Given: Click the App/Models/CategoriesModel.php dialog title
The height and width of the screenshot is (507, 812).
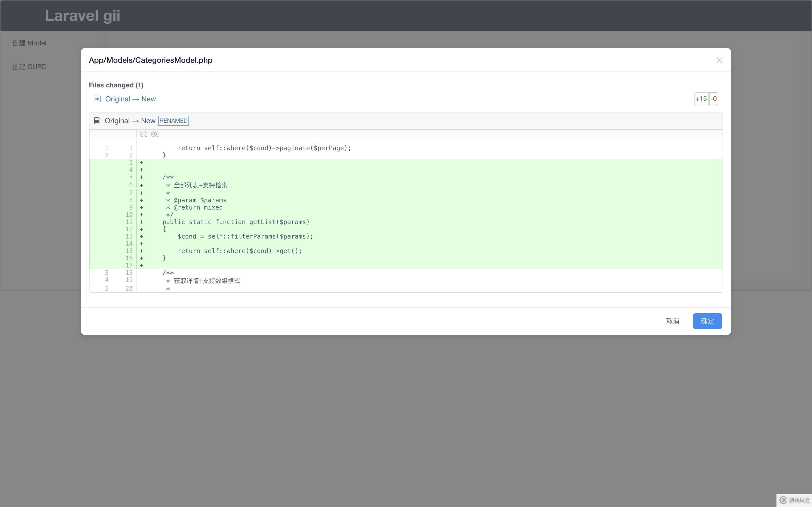Looking at the screenshot, I should click(150, 60).
